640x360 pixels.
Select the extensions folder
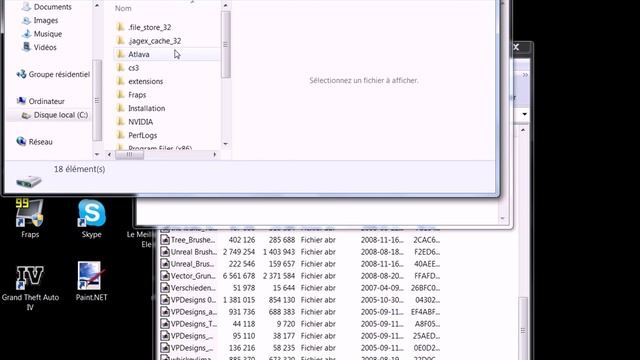tap(140, 81)
